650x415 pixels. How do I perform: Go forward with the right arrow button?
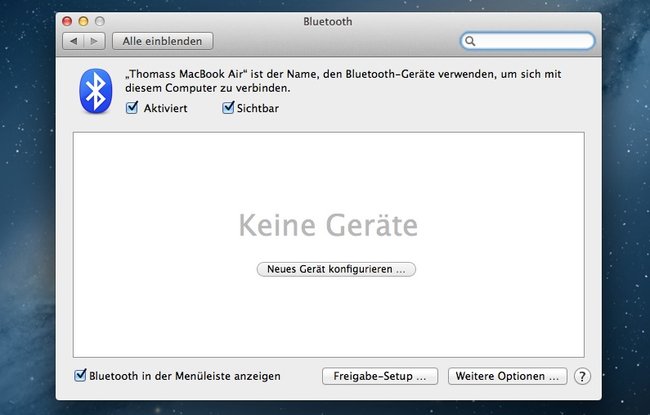click(x=95, y=41)
